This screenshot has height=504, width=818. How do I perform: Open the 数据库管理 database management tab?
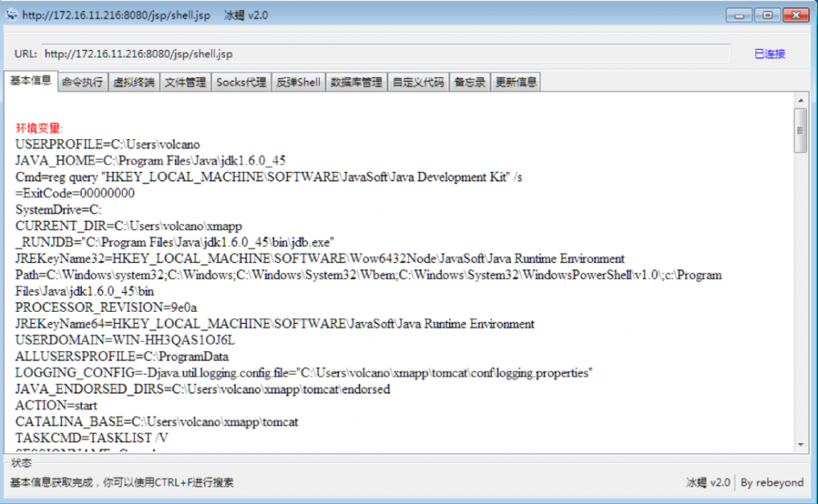tap(358, 81)
